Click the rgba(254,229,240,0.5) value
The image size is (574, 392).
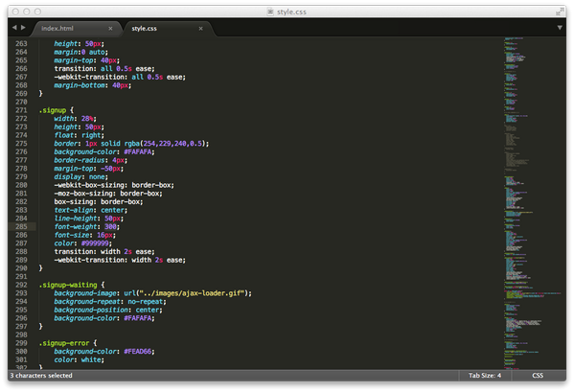[x=165, y=144]
